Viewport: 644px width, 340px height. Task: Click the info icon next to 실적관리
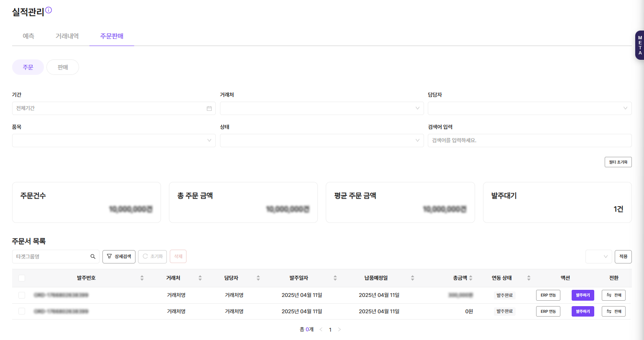[49, 10]
